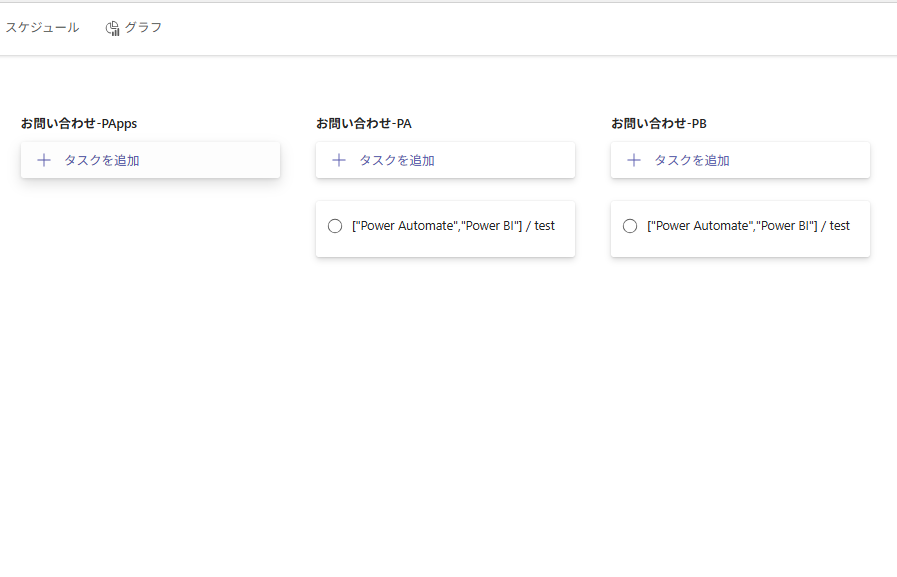This screenshot has width=897, height=577.
Task: Click plus icon in お問い合わせ-PApps bucket
Action: point(43,160)
